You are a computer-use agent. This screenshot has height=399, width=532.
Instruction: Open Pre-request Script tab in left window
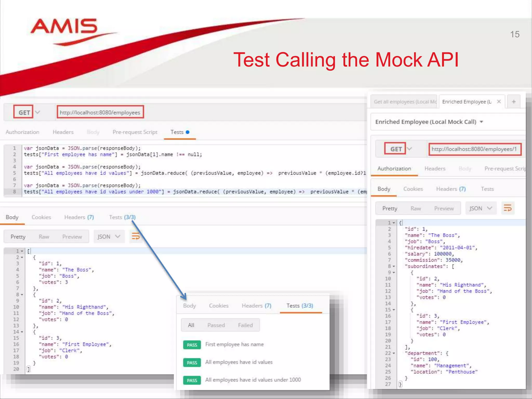click(135, 132)
